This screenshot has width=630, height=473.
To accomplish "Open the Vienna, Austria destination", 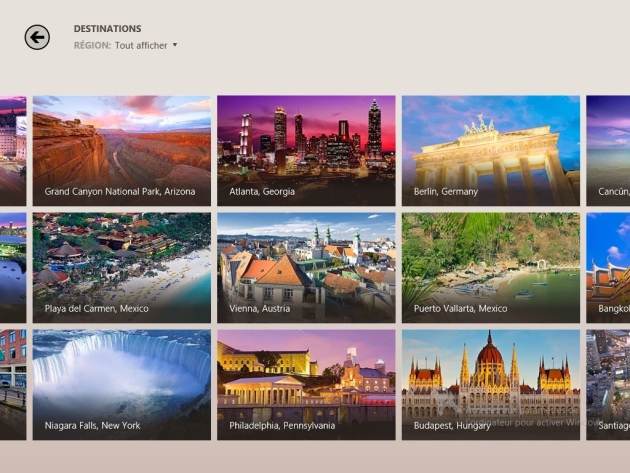I will 306,268.
